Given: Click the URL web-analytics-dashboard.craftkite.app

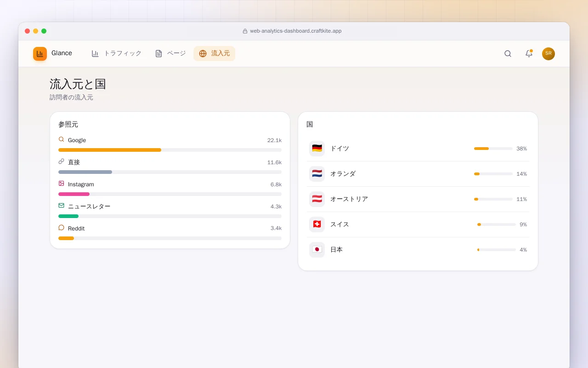Looking at the screenshot, I should coord(296,31).
